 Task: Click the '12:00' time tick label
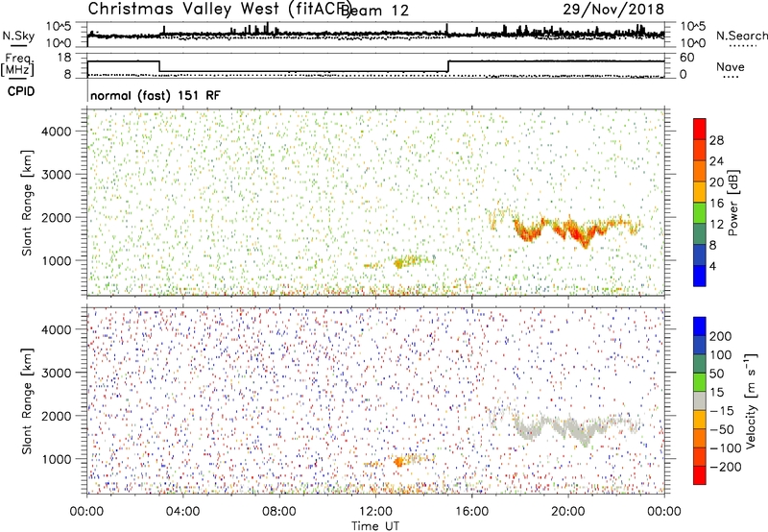pyautogui.click(x=375, y=512)
